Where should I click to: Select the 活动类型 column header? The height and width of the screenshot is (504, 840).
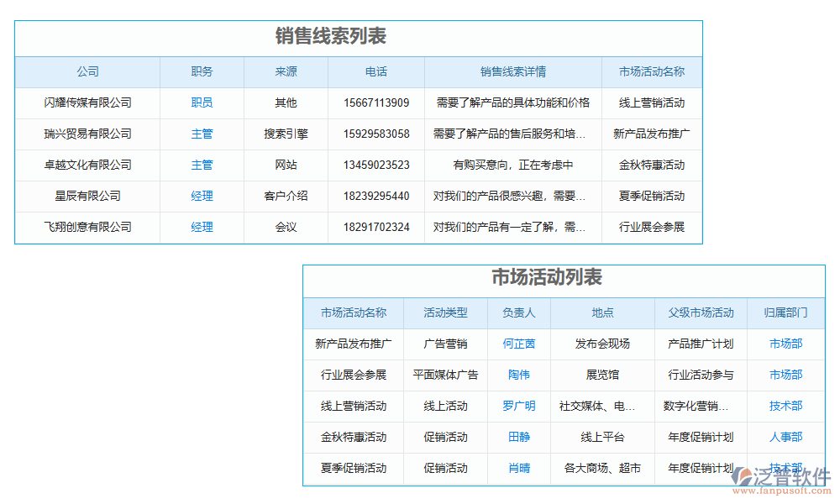click(x=444, y=312)
